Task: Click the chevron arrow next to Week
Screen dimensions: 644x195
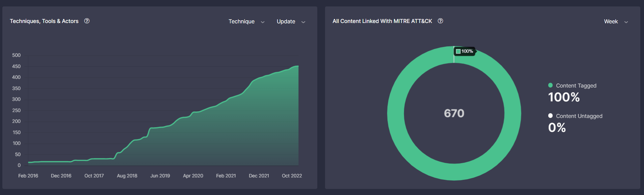Action: [x=626, y=22]
